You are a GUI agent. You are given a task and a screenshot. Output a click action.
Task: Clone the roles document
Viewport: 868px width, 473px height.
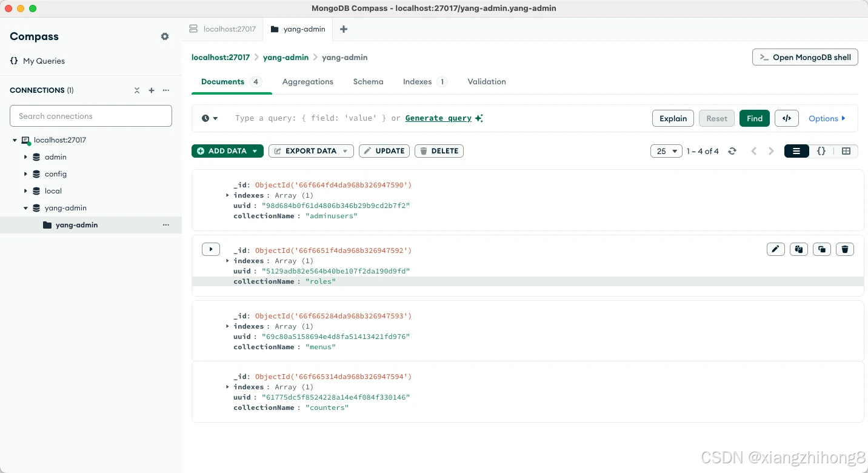point(822,249)
